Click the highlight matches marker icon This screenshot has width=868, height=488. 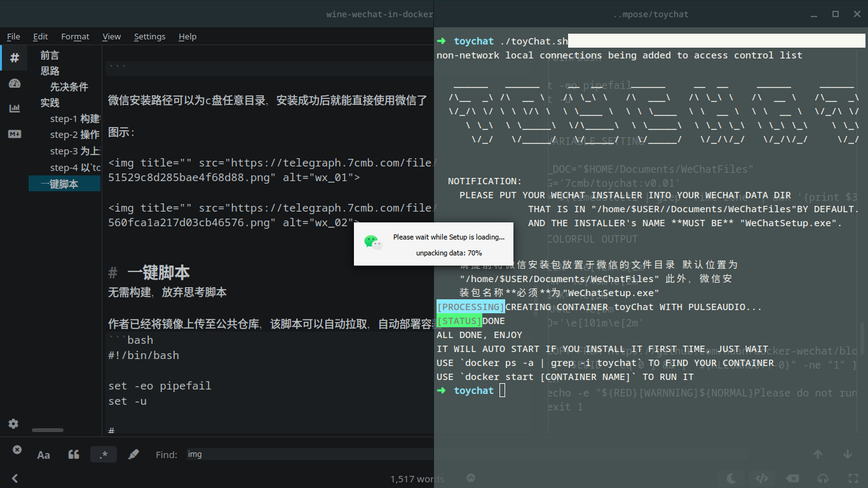point(133,454)
